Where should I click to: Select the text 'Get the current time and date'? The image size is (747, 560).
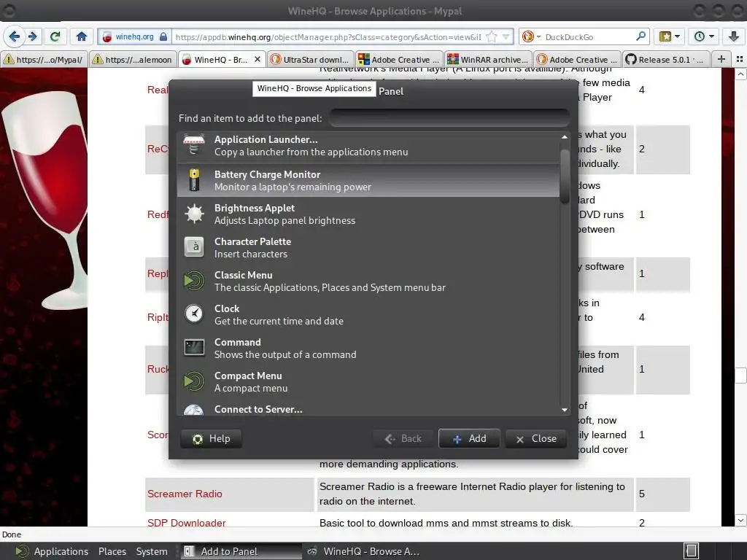click(279, 322)
